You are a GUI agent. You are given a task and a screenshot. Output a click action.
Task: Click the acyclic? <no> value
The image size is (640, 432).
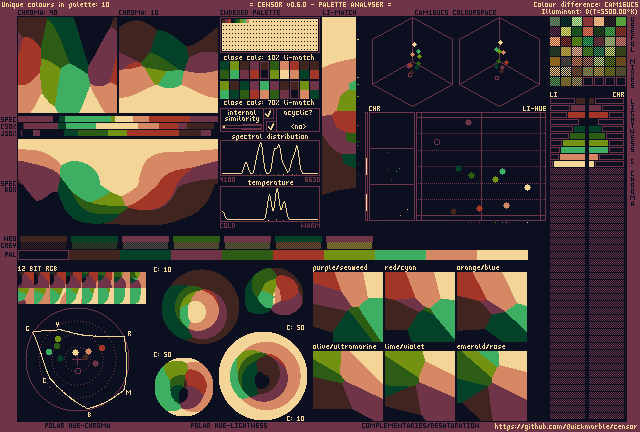pos(298,127)
